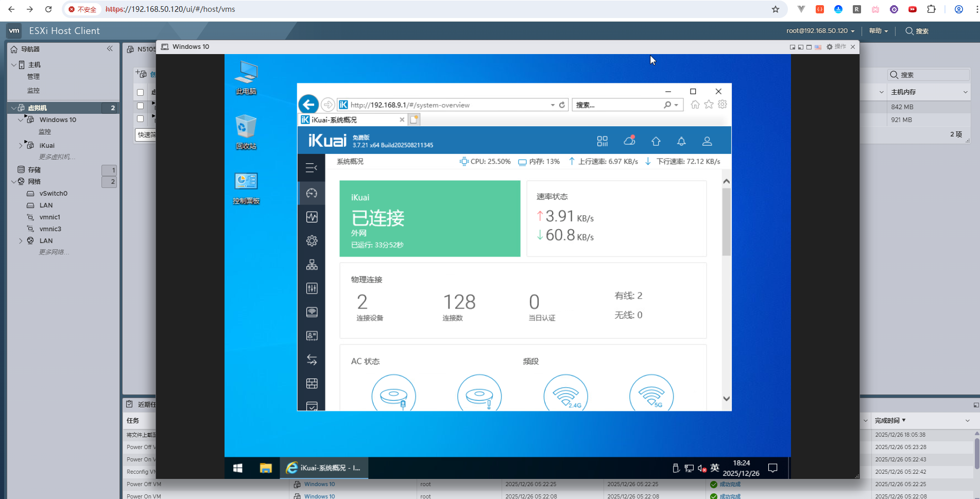Check the second VM row checkbox
The width and height of the screenshot is (980, 499).
(140, 119)
